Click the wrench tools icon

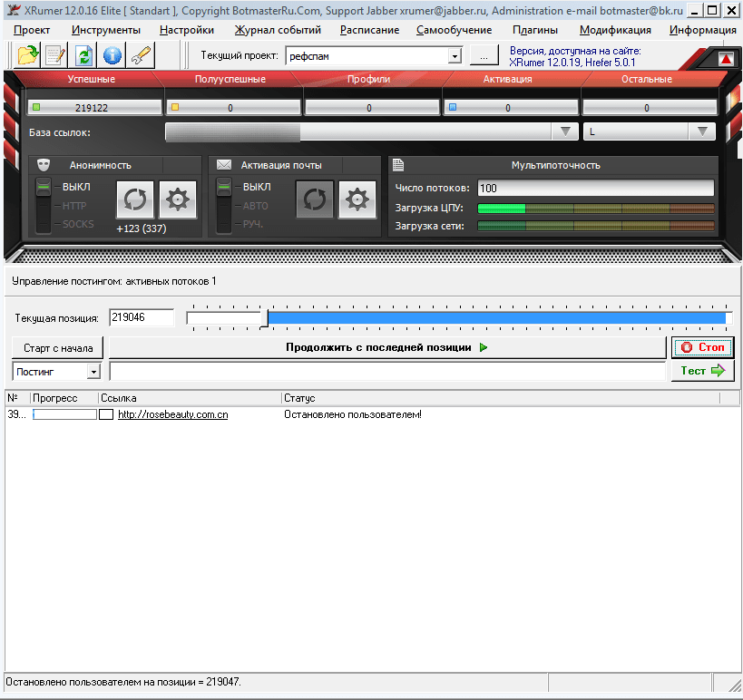141,55
